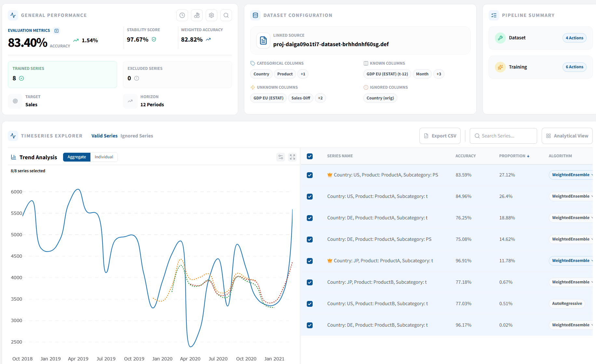Viewport: 596px width, 364px height.
Task: Switch chart to Individual view
Action: click(104, 157)
